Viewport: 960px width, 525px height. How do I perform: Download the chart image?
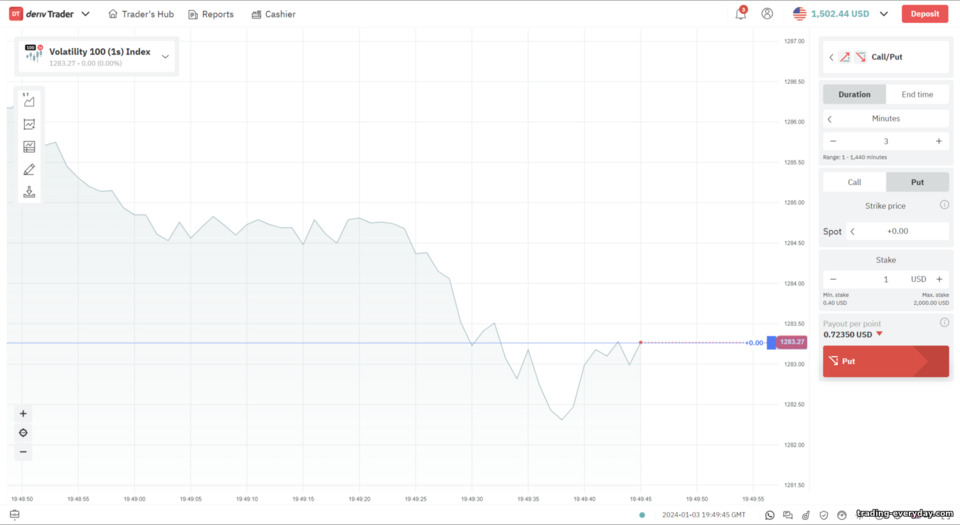(x=29, y=192)
